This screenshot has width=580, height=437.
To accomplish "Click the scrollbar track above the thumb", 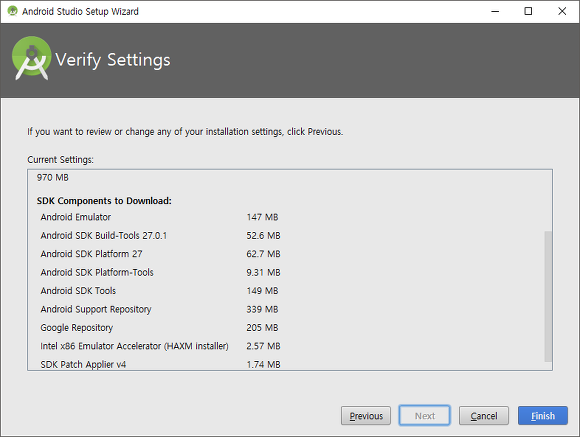I will coord(548,201).
